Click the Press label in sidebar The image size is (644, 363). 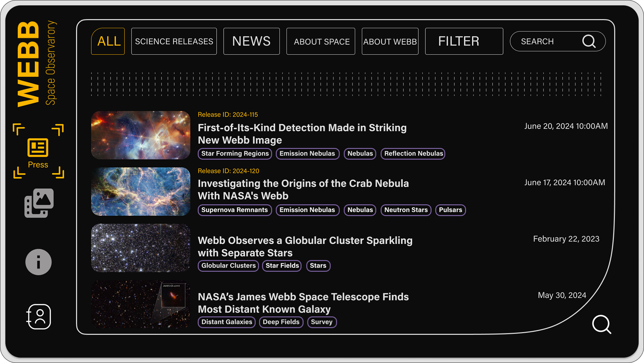[38, 165]
